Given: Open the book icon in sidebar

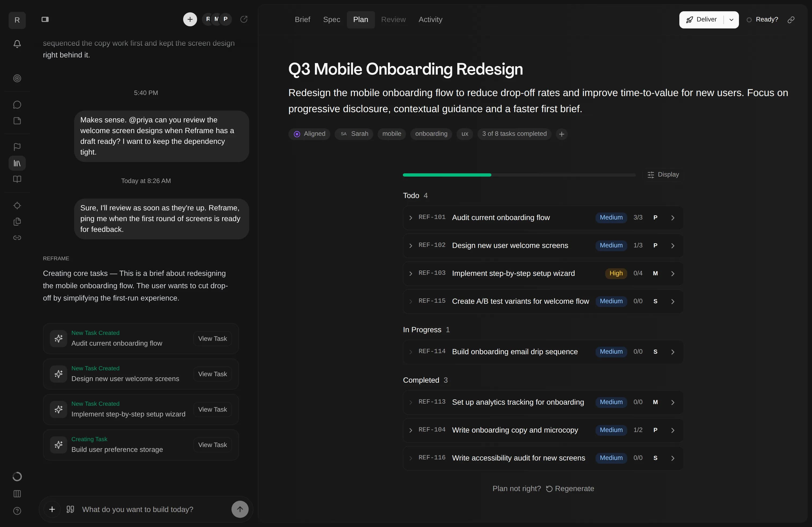Looking at the screenshot, I should 17,179.
